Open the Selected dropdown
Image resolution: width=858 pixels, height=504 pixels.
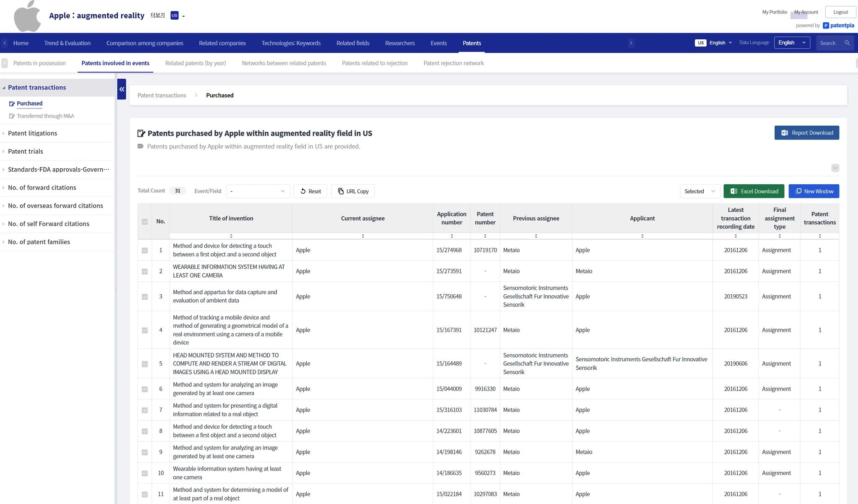[x=699, y=191]
